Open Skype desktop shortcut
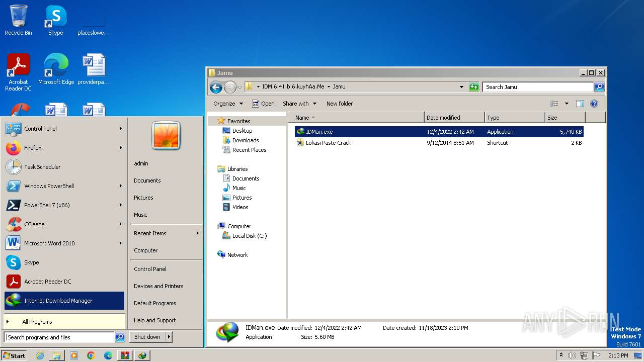Screen dimensions: 644x362 coord(55,20)
